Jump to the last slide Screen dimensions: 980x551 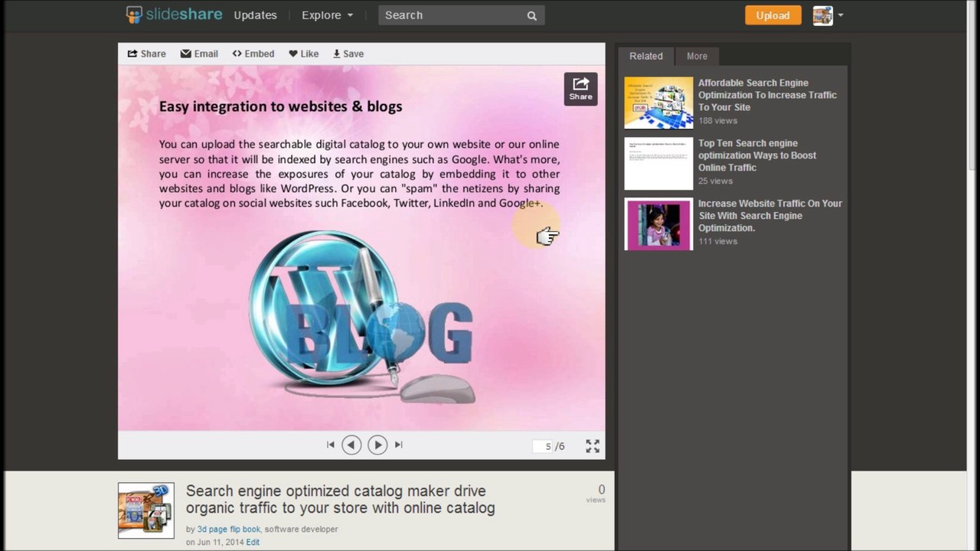coord(398,445)
